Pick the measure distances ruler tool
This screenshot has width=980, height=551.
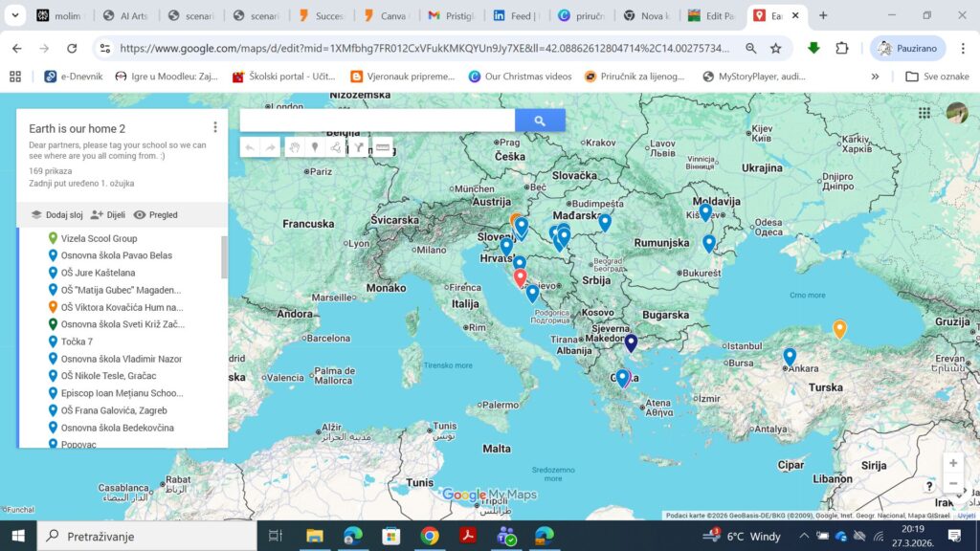point(382,147)
